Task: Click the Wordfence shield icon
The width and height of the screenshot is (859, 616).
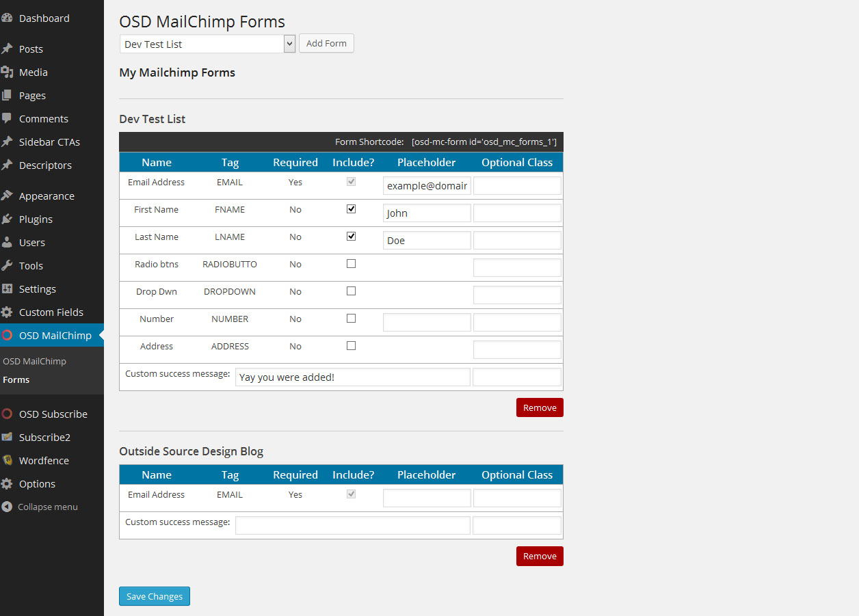Action: click(7, 461)
